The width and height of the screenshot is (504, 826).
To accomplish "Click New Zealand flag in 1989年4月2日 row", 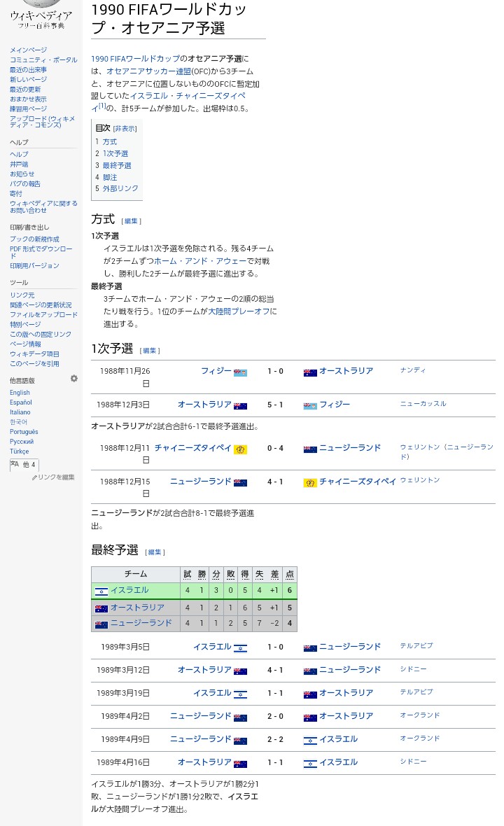I will click(x=240, y=718).
